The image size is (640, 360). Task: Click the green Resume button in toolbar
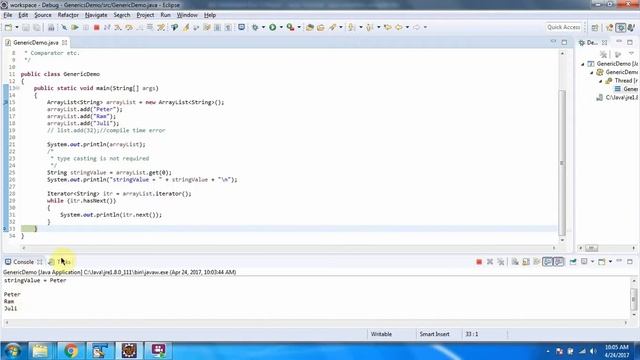(x=75, y=27)
